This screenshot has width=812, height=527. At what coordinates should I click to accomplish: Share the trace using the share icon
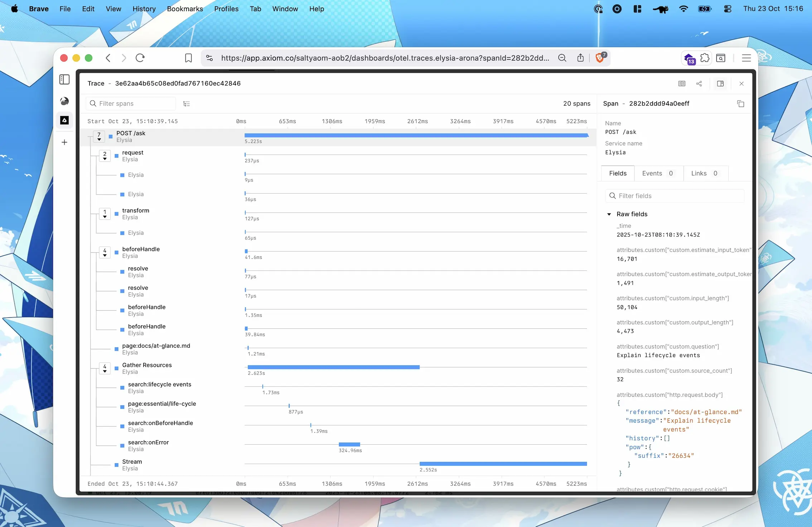tap(699, 83)
